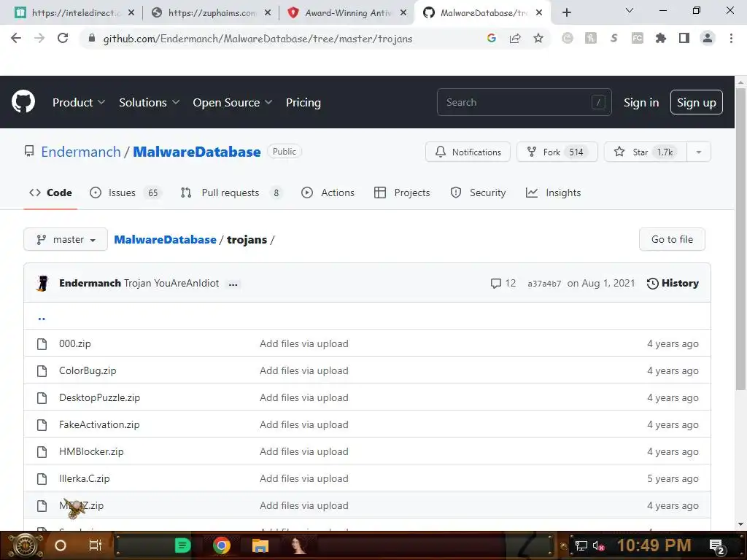The height and width of the screenshot is (560, 747).
Task: Open the Start menu orb on the taskbar
Action: coord(26,545)
